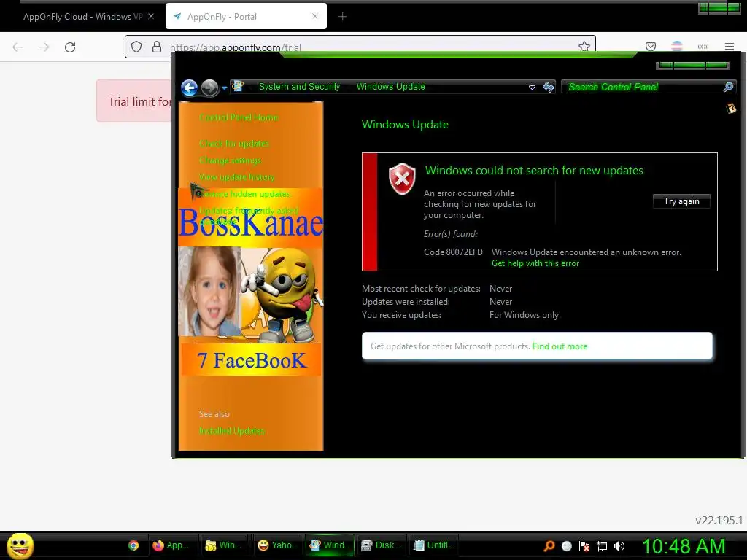This screenshot has width=747, height=560.
Task: Switch to Untitl... Notepad taskbar item
Action: (433, 545)
